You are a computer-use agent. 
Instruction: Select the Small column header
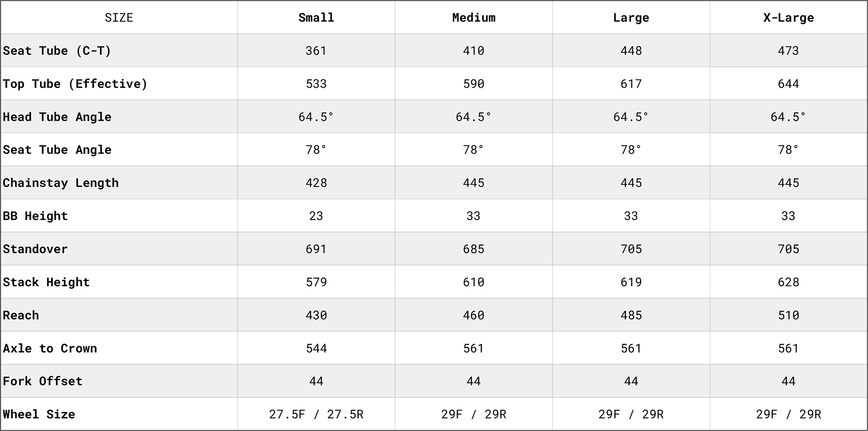click(316, 18)
